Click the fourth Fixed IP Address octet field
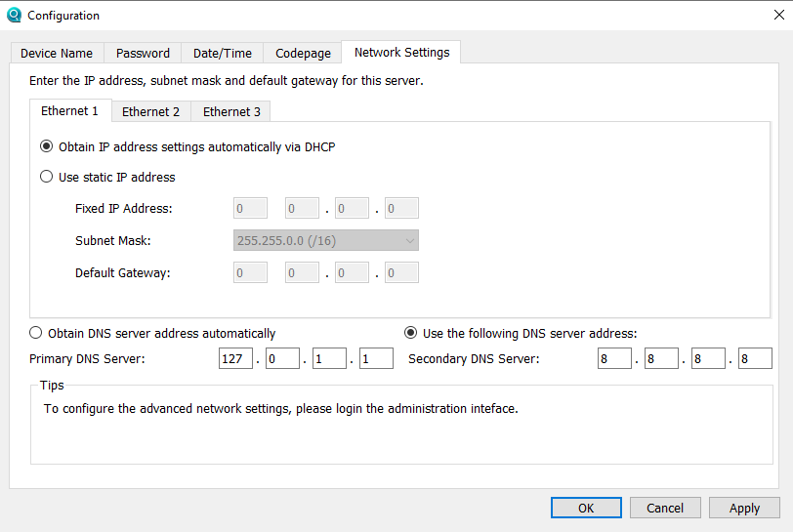Screen dimensions: 793x532 click(401, 208)
